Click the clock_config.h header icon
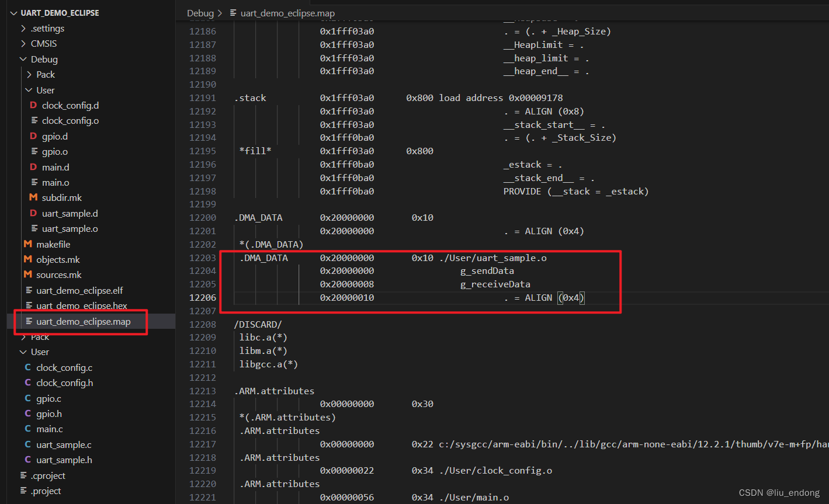This screenshot has height=504, width=829. [x=27, y=383]
